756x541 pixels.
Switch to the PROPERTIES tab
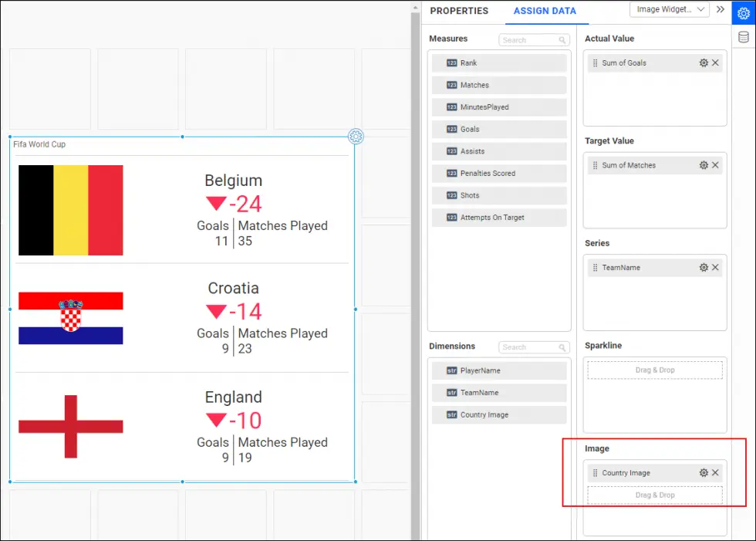pyautogui.click(x=459, y=11)
